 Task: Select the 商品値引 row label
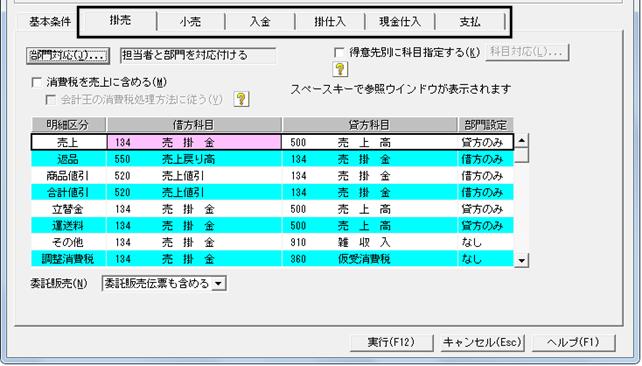(x=68, y=176)
